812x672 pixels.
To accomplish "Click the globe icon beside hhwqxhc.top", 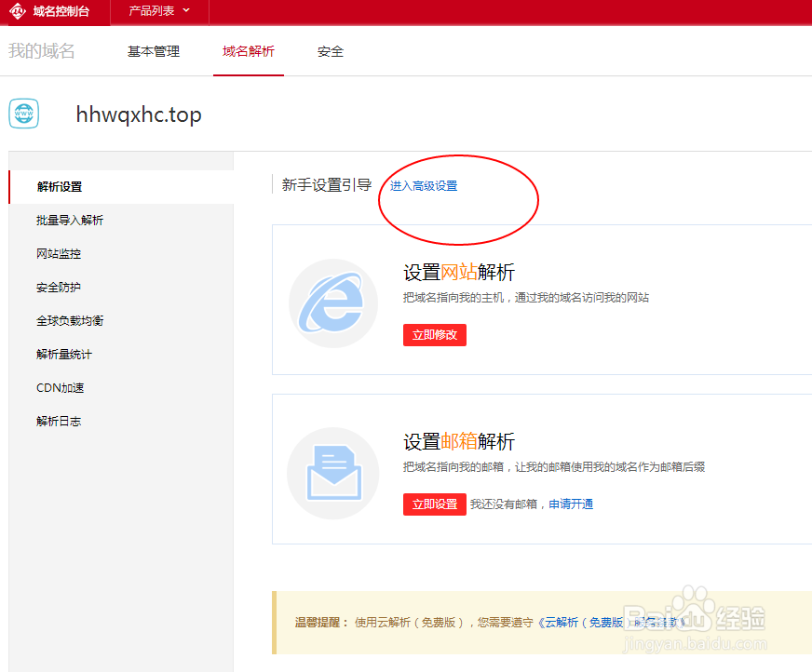I will tap(22, 114).
